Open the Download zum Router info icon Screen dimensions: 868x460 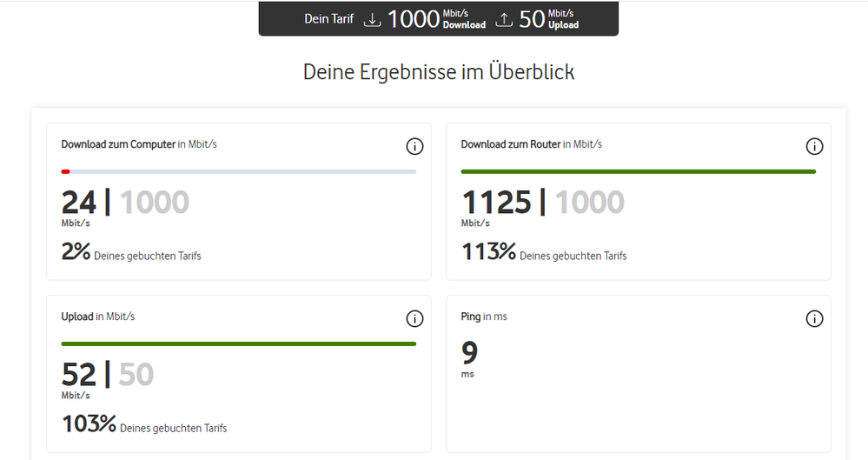[814, 146]
